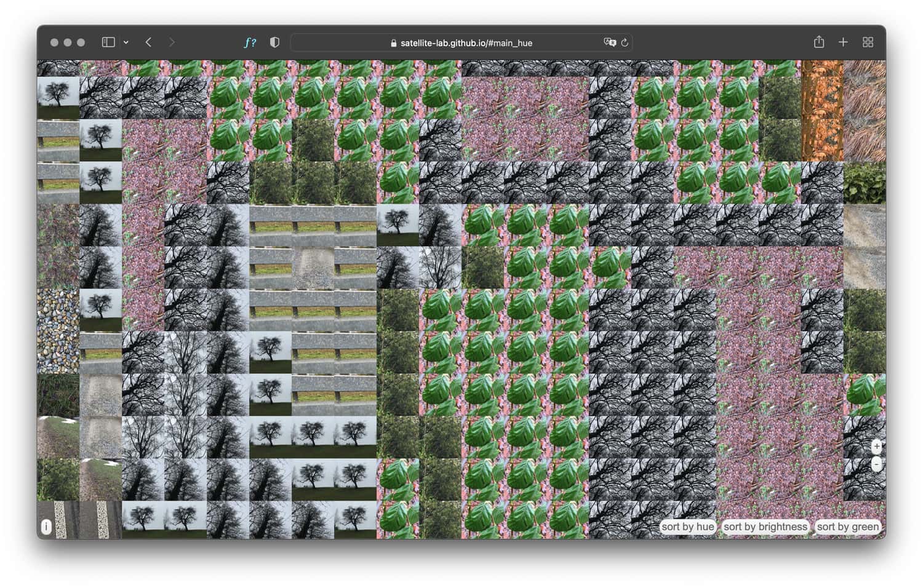Image resolution: width=923 pixels, height=588 pixels.
Task: Click the back navigation arrow
Action: pyautogui.click(x=148, y=42)
